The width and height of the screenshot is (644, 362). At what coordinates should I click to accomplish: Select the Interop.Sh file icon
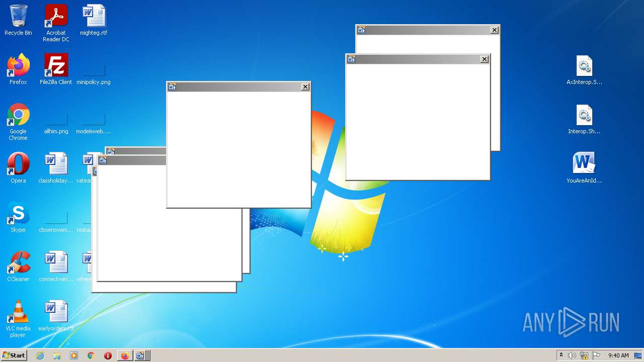pyautogui.click(x=584, y=119)
